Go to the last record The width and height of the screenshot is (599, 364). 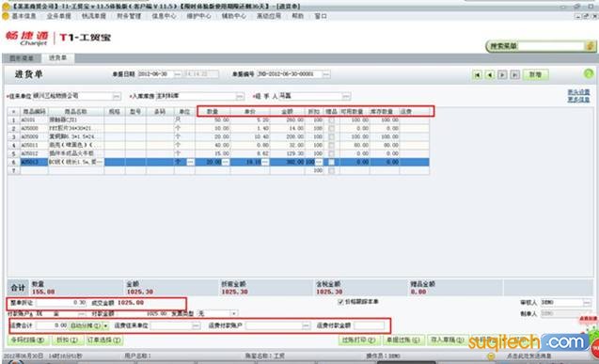(515, 75)
